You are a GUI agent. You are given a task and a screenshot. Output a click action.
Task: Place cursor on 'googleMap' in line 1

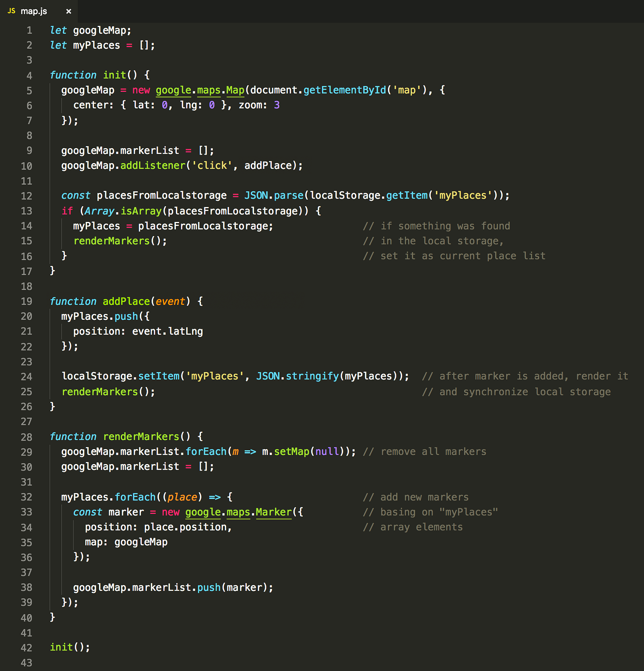pos(99,31)
